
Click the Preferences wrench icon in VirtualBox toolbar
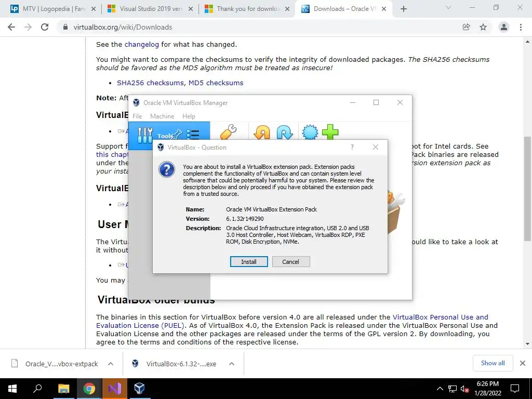pyautogui.click(x=229, y=132)
